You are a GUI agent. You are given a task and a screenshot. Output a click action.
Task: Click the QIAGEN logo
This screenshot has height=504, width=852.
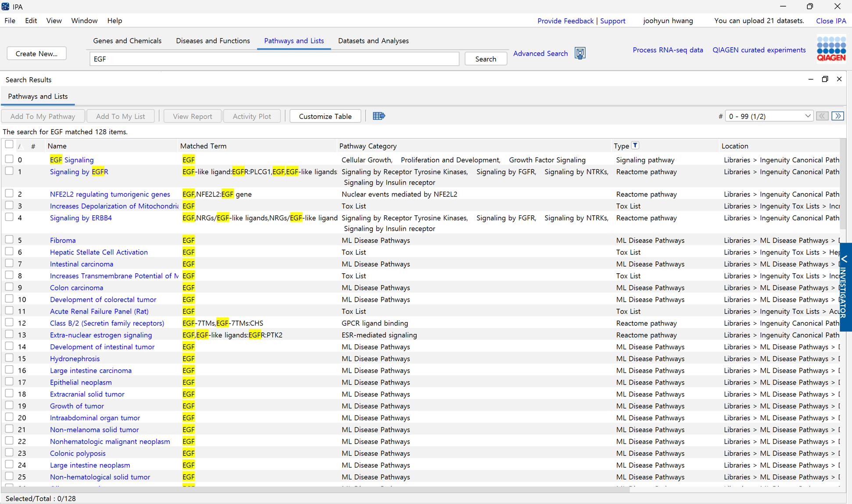point(831,49)
